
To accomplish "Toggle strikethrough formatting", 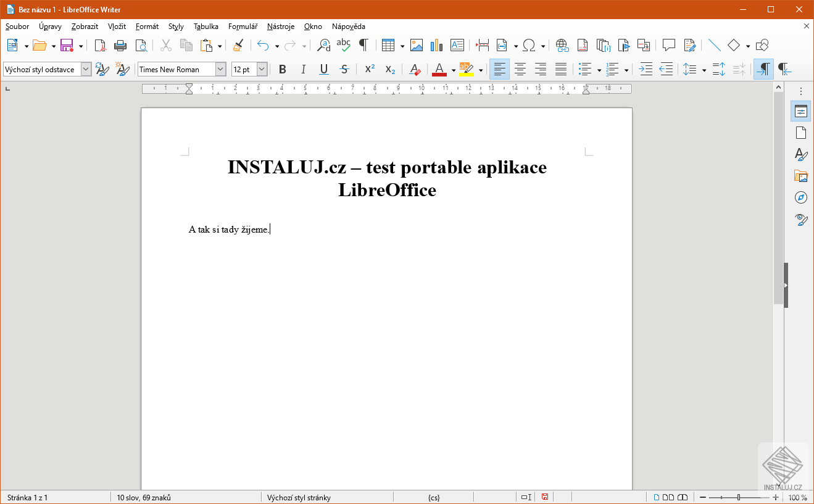I will [344, 69].
